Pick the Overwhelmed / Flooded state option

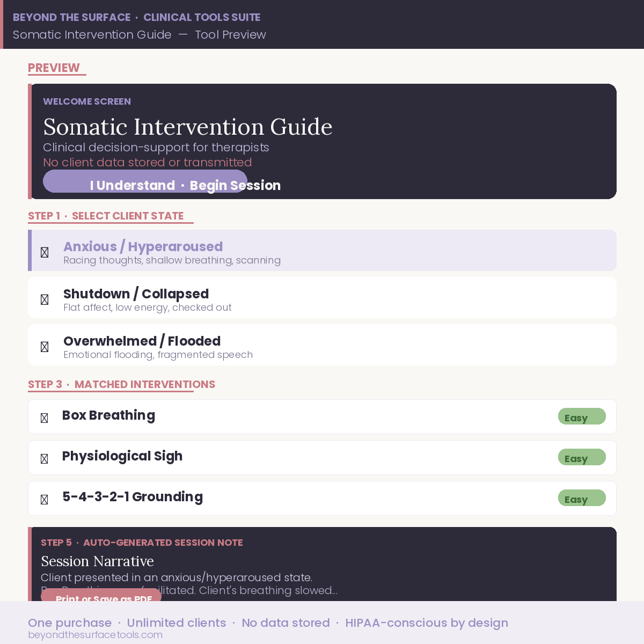[x=322, y=345]
